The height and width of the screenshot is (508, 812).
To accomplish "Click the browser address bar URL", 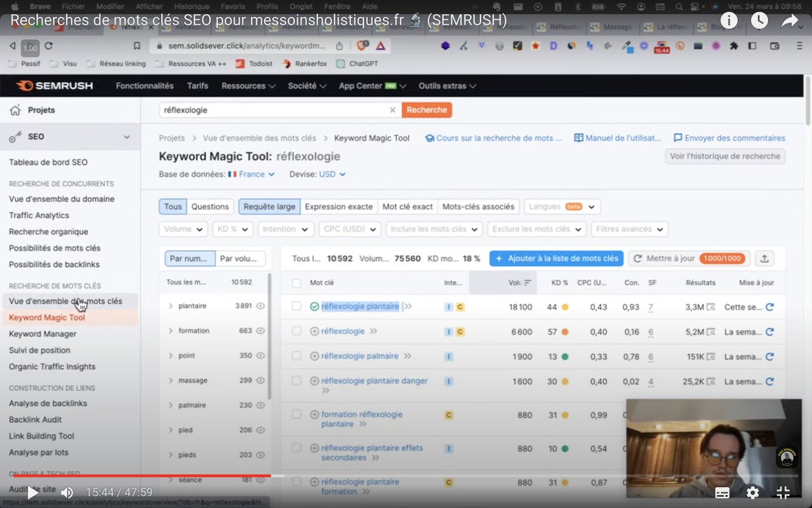I will point(247,46).
